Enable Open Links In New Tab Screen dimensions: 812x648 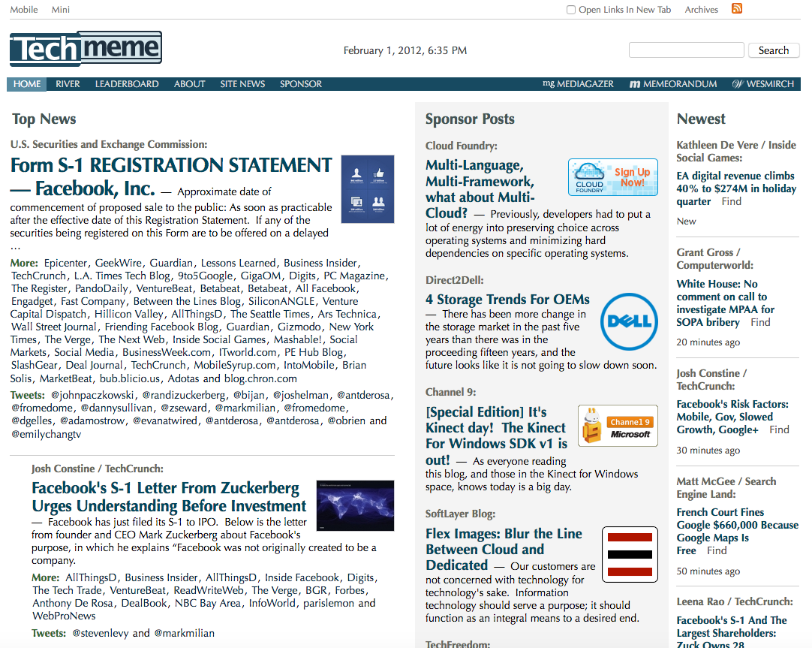point(571,9)
